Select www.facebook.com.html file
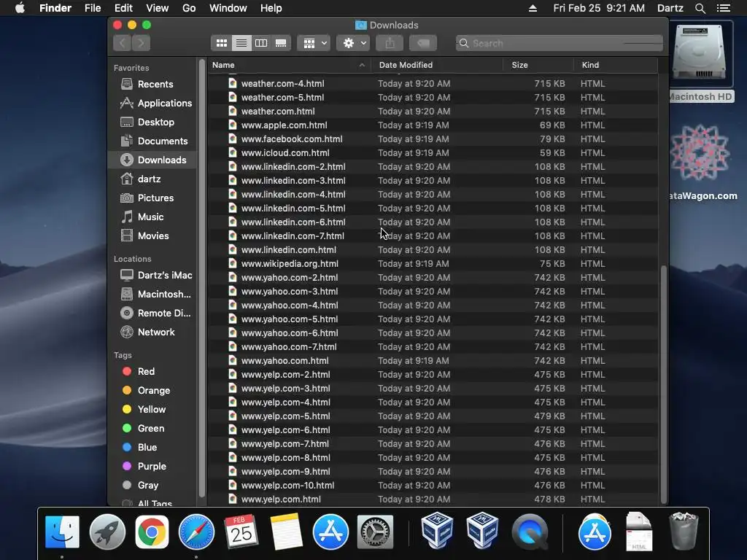This screenshot has height=560, width=747. (x=433, y=139)
